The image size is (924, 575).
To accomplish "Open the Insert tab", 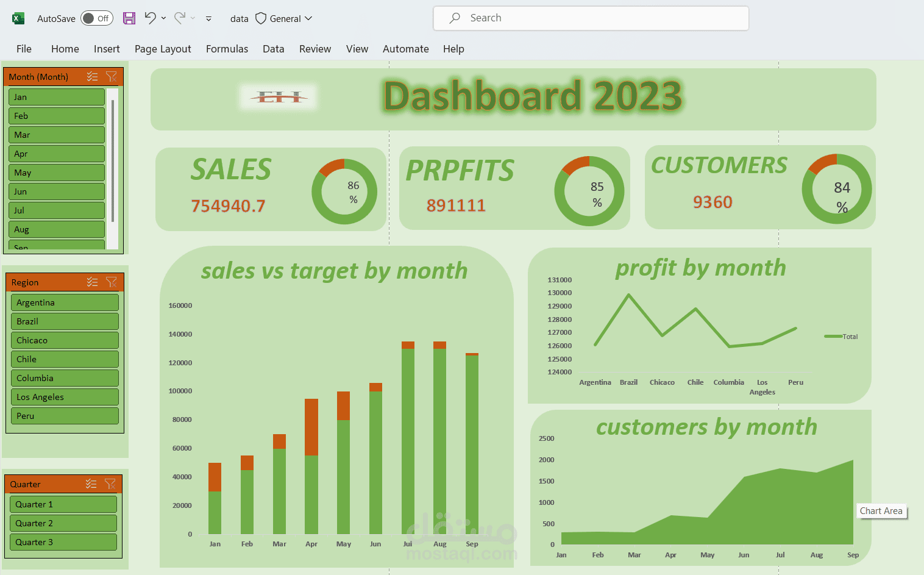I will (107, 49).
